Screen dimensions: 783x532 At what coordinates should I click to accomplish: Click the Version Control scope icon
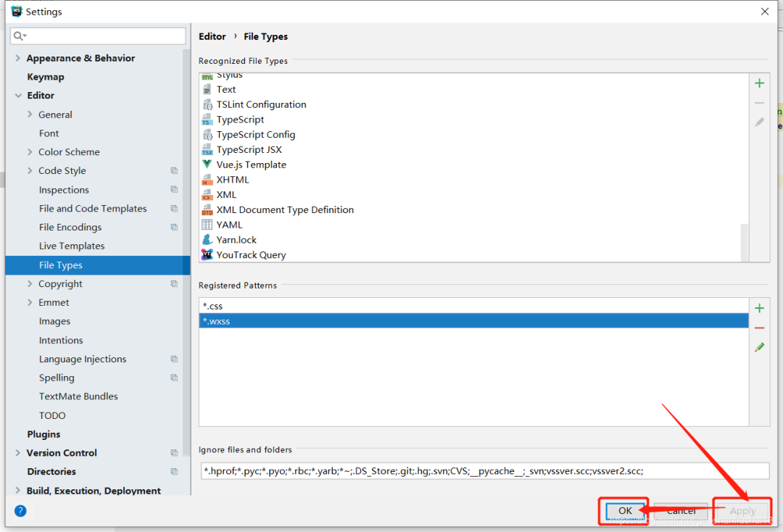pyautogui.click(x=174, y=453)
